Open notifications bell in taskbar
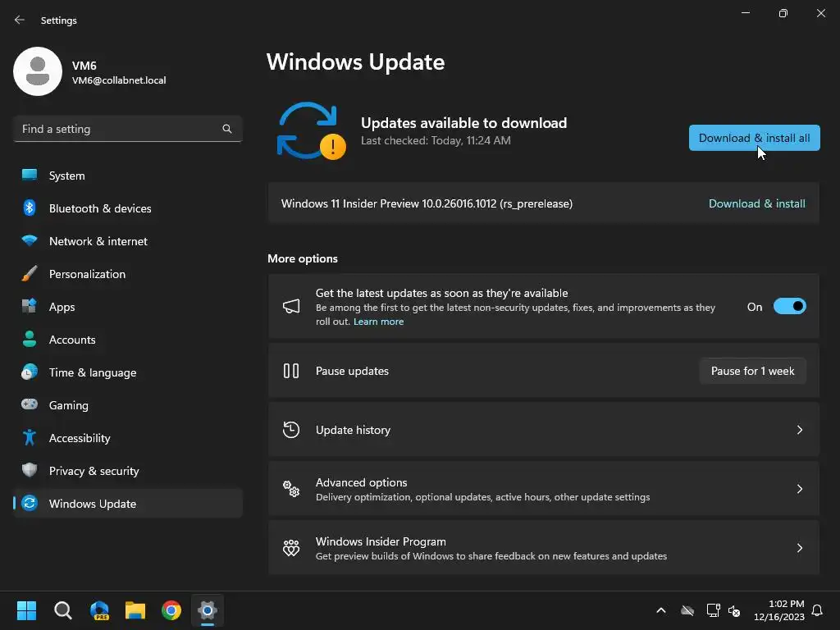 point(818,610)
